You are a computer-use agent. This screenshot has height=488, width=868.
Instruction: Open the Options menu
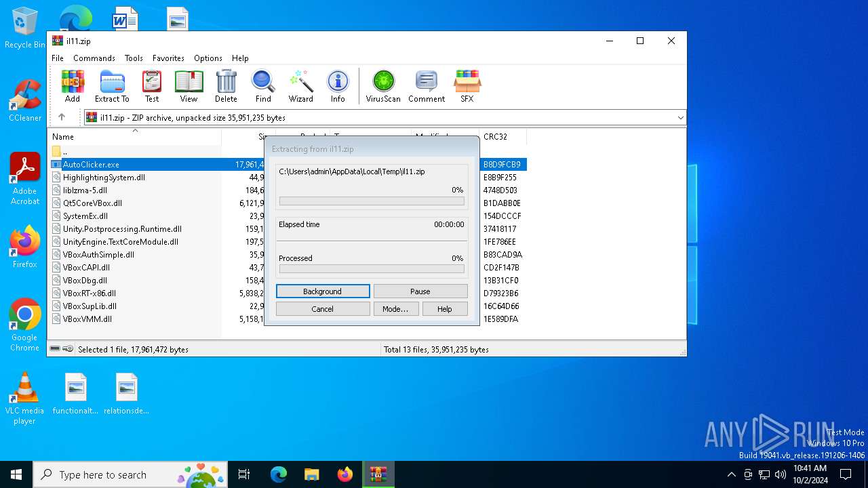(208, 58)
